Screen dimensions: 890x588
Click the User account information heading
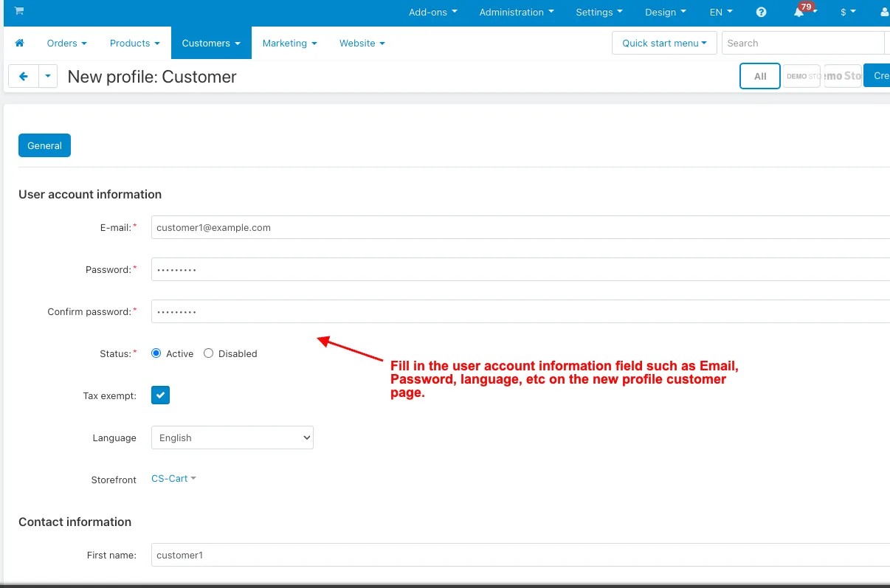90,195
